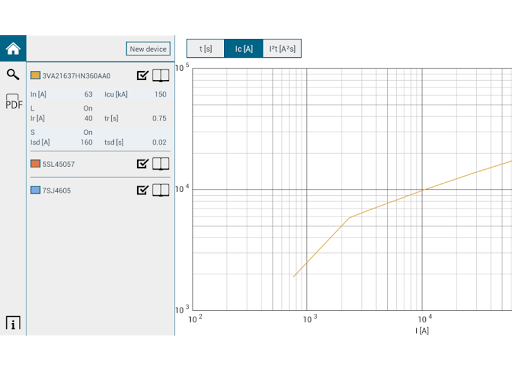
Task: Expand the 7SJ4605 device entry
Action: pos(57,191)
